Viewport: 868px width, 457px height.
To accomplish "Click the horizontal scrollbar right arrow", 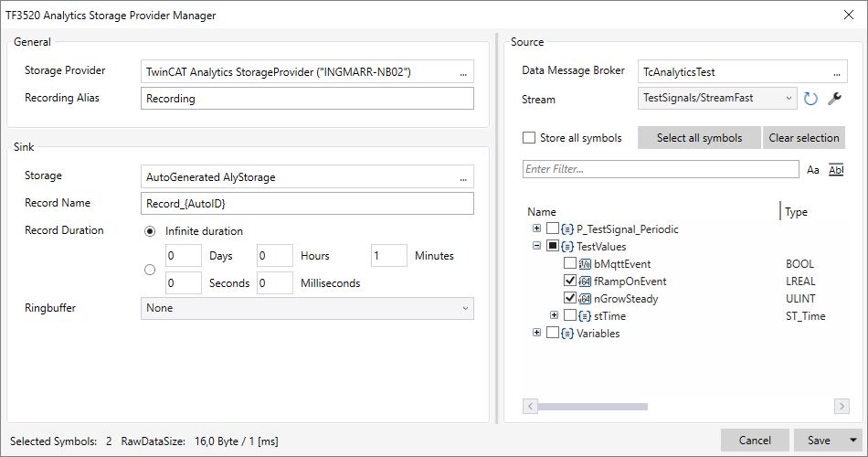I will point(842,406).
